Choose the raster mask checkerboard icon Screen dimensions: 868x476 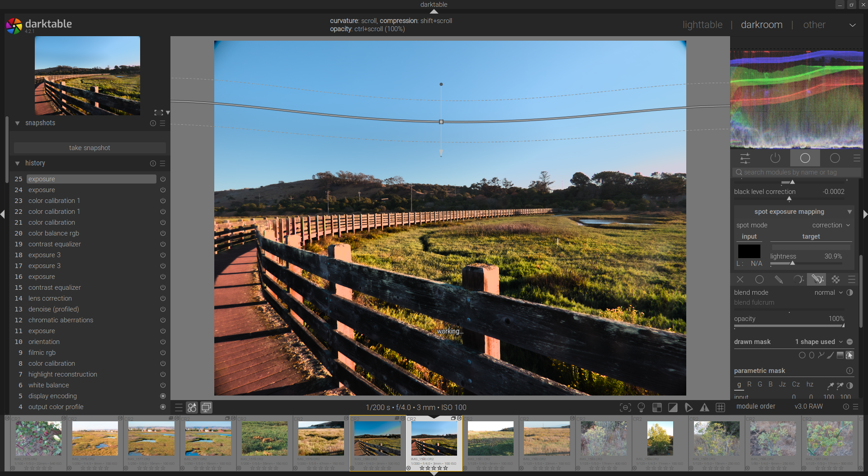point(835,279)
